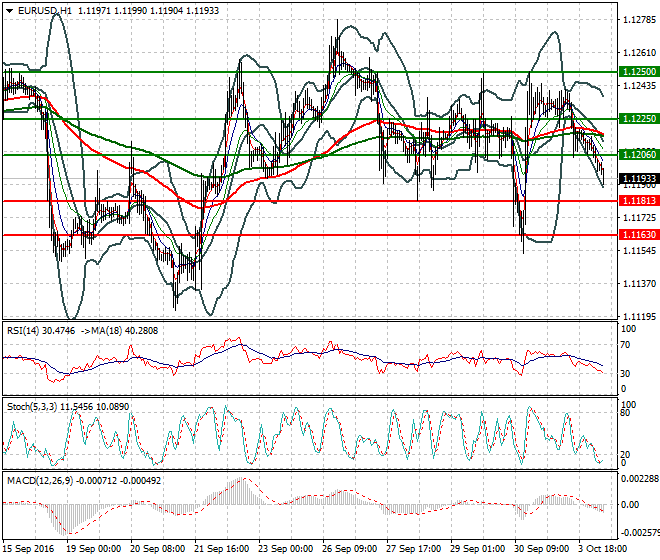Select the MACD scale 0.00 zero value
660x560 pixels.
pyautogui.click(x=630, y=504)
